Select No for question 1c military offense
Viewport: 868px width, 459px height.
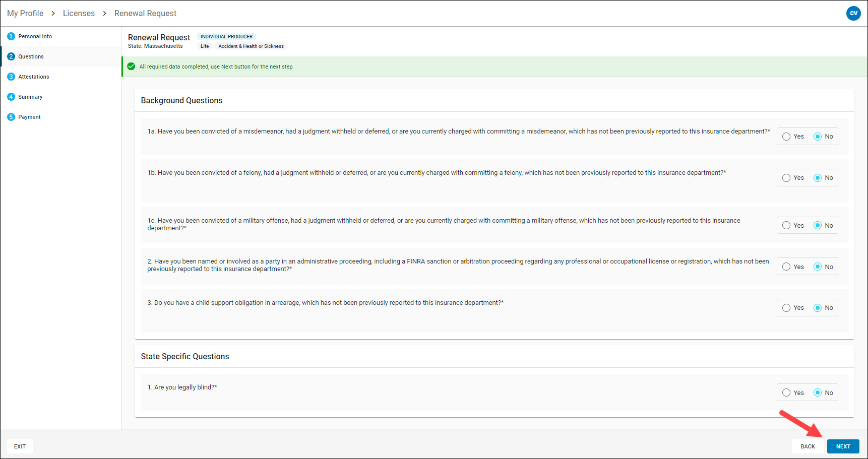tap(818, 226)
